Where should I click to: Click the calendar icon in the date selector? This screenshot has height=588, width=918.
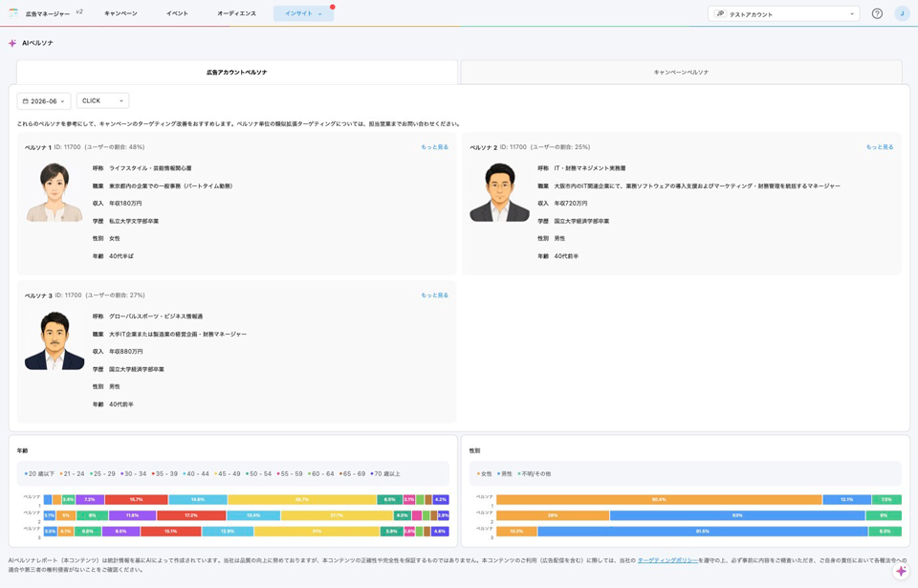point(25,101)
